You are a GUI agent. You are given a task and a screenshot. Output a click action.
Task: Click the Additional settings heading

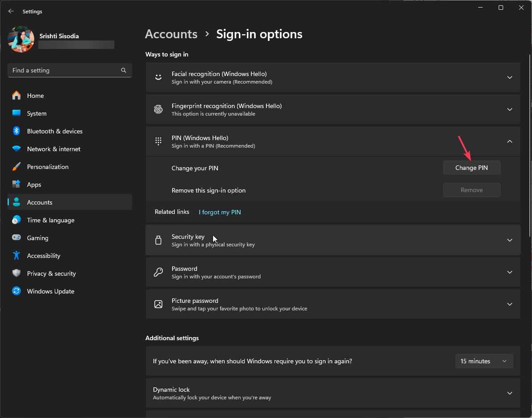pos(172,338)
